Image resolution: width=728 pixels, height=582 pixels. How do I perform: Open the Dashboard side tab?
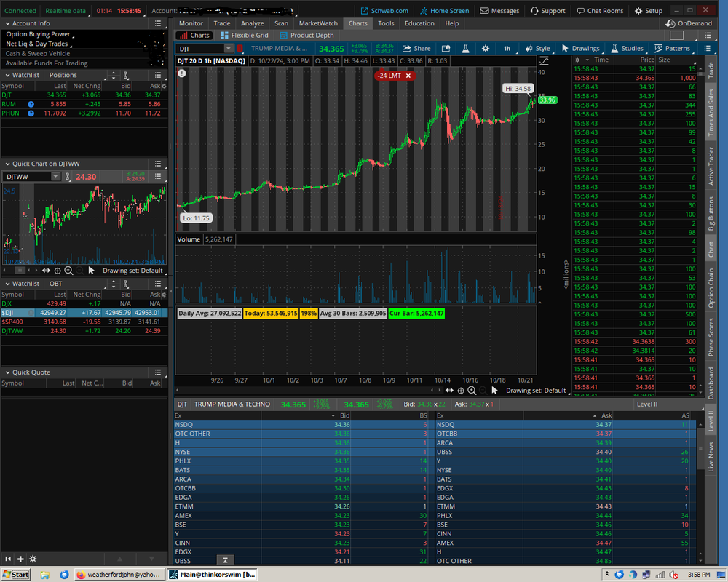click(711, 383)
